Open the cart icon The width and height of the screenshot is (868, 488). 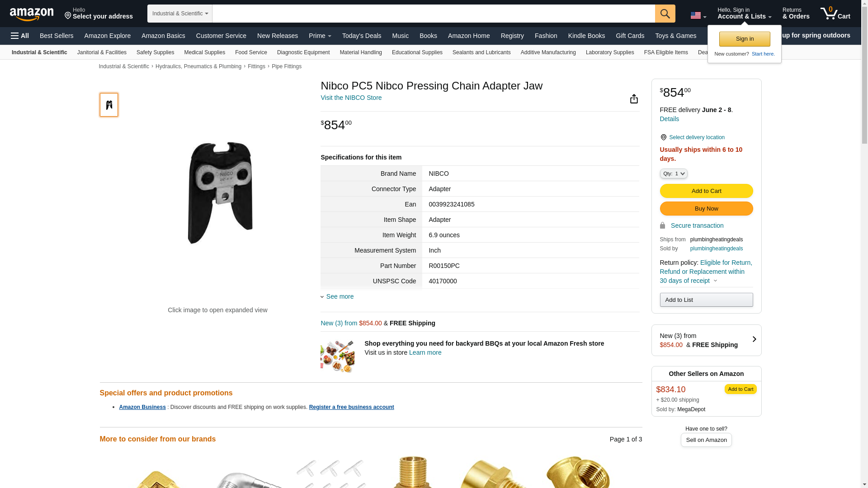click(x=835, y=14)
